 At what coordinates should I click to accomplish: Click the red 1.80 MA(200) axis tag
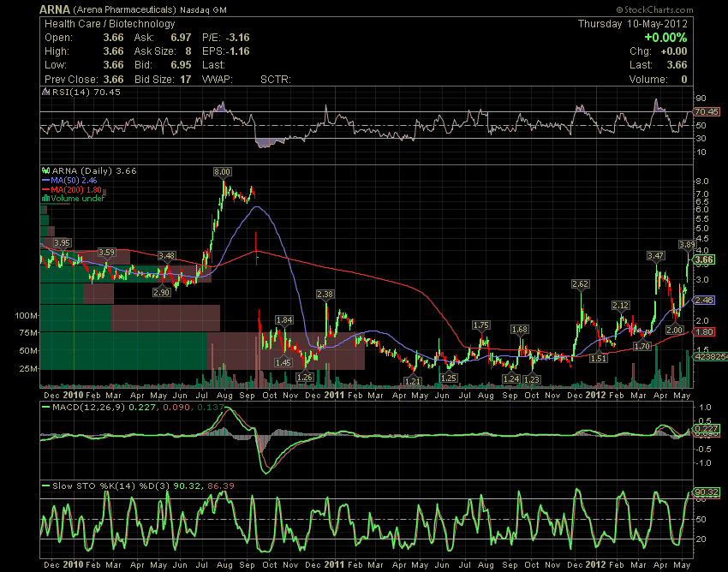coord(704,332)
